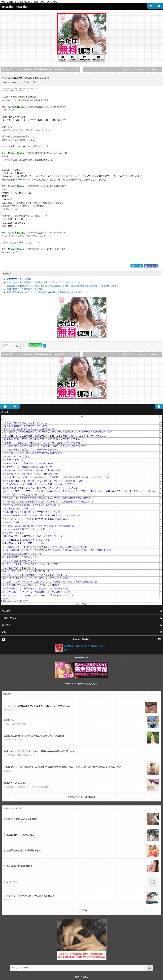Click the mail envelope icon above copyright
Viewport: 163px width, 980px height.
click(159, 639)
